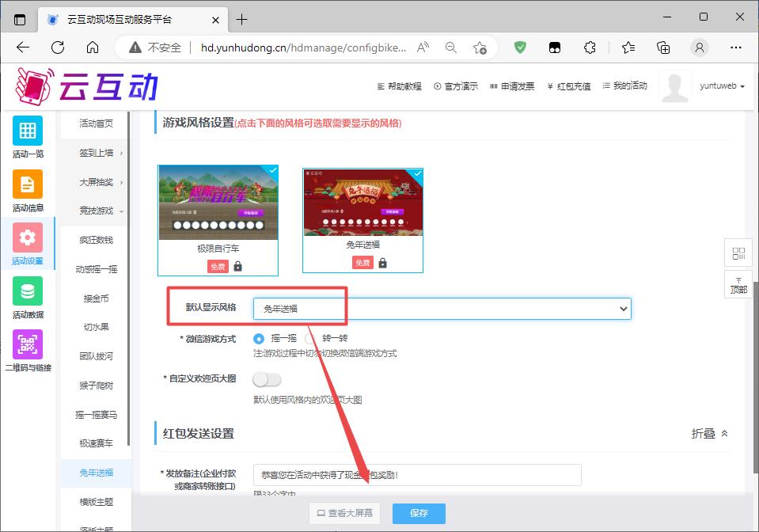The image size is (759, 532).
Task: Toggle the 自定义欢迎页大图 switch
Action: pos(267,379)
